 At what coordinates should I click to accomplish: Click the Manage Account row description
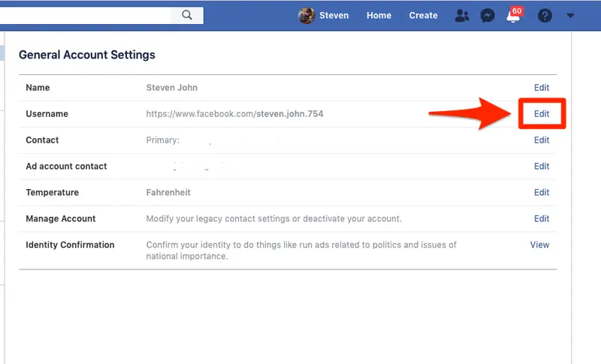click(x=273, y=219)
